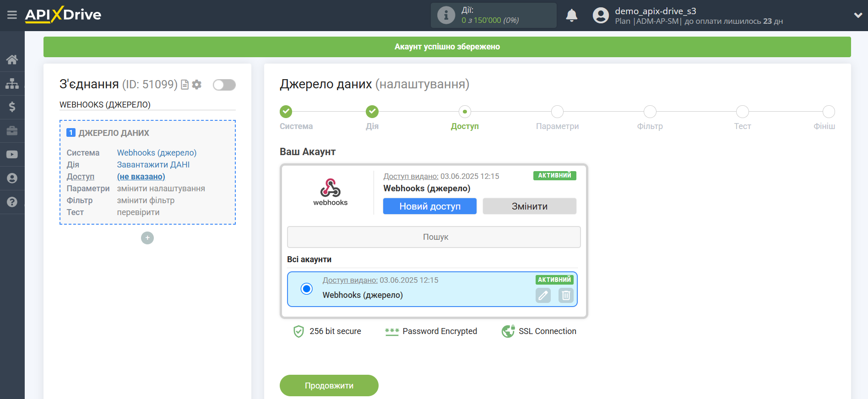Image resolution: width=868 pixels, height=399 pixels.
Task: Open video tutorials YouTube icon in sidebar
Action: [x=12, y=155]
